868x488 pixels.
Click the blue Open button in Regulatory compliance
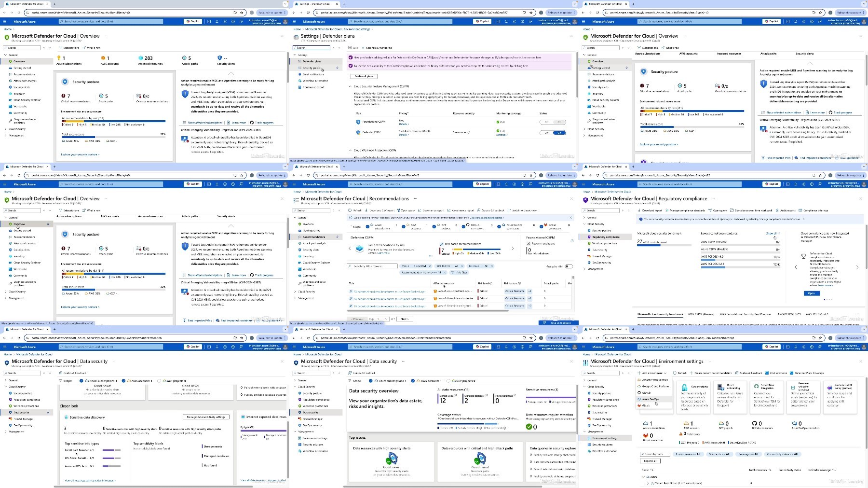pyautogui.click(x=811, y=293)
